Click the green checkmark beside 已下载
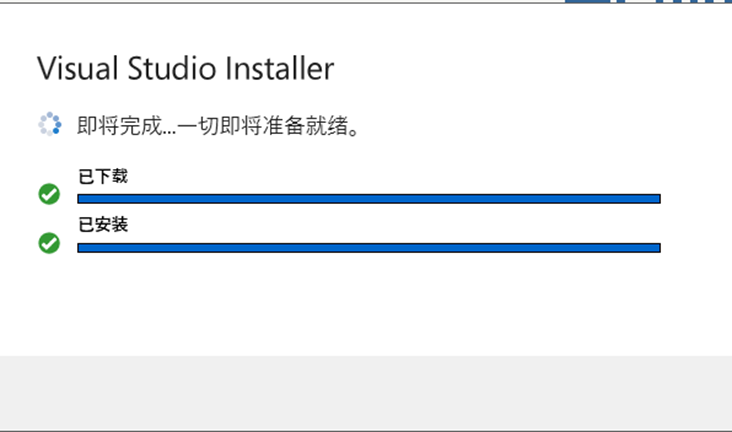Image resolution: width=732 pixels, height=432 pixels. (49, 194)
